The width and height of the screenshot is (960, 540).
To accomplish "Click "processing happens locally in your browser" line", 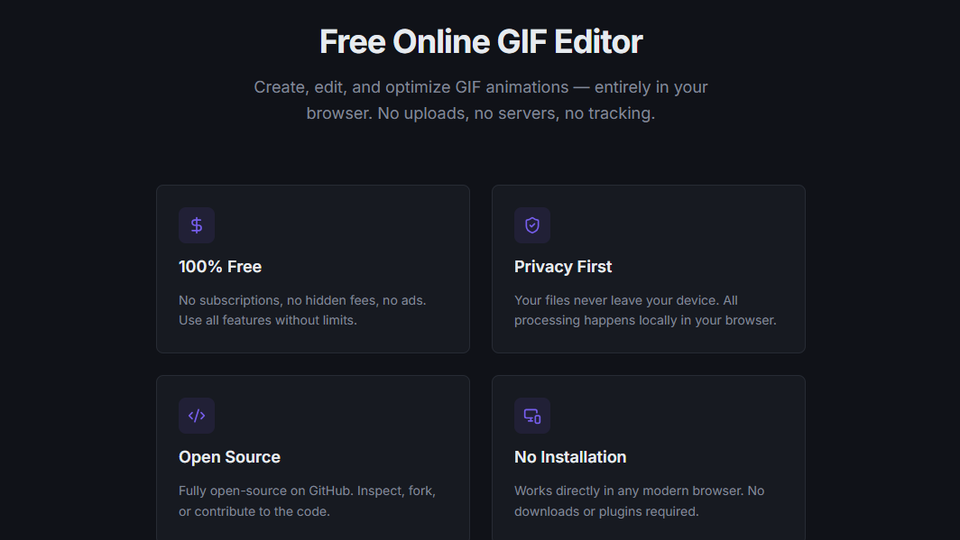I will pyautogui.click(x=645, y=321).
